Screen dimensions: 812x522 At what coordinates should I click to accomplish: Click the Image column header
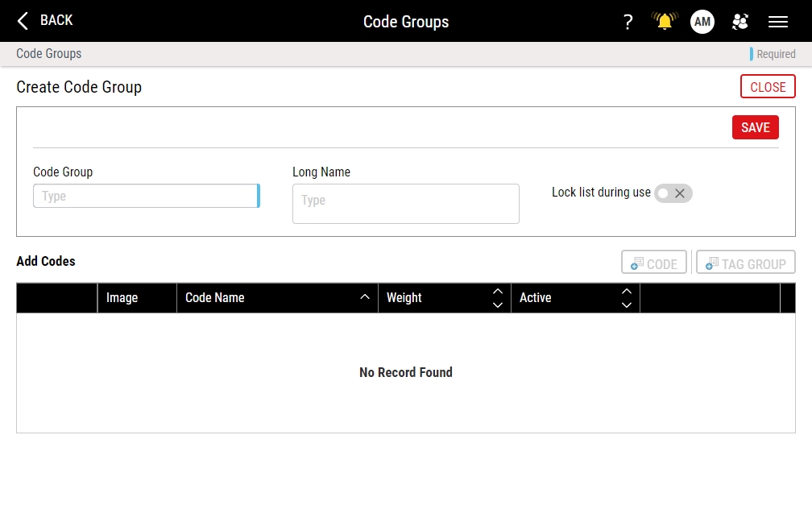122,298
